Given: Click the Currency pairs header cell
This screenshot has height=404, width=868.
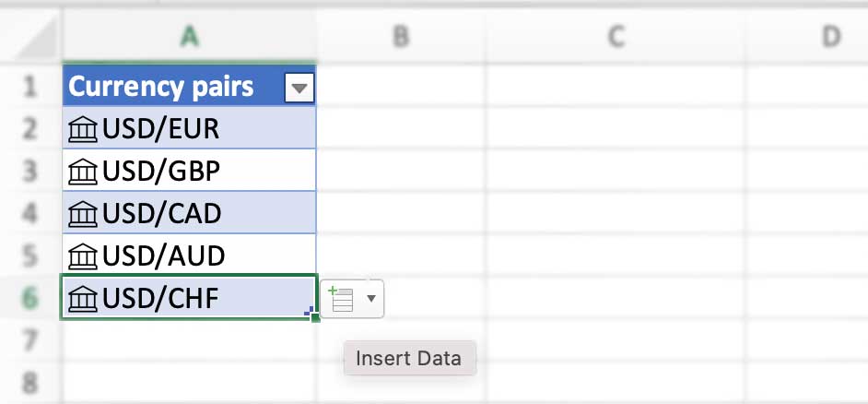Looking at the screenshot, I should (161, 87).
